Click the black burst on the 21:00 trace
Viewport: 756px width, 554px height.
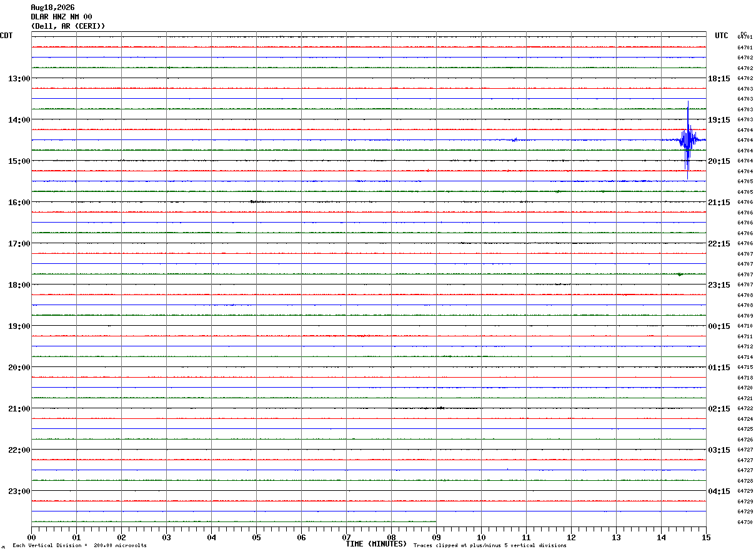click(439, 408)
